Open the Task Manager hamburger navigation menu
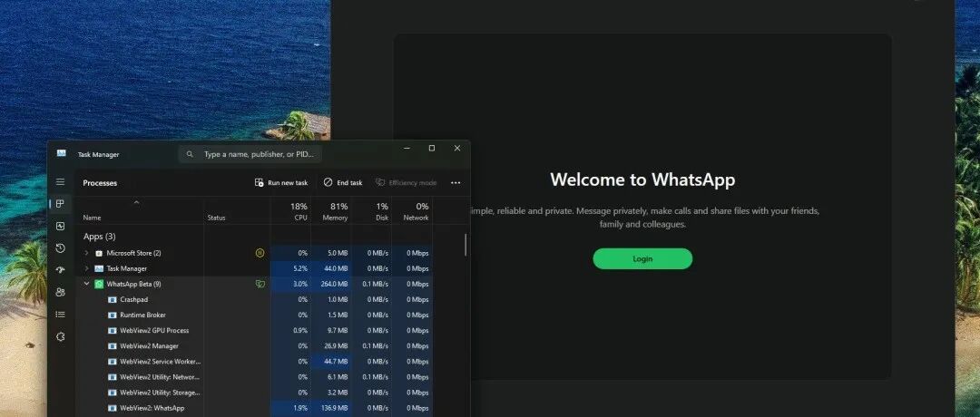The width and height of the screenshot is (980, 417). 60,181
